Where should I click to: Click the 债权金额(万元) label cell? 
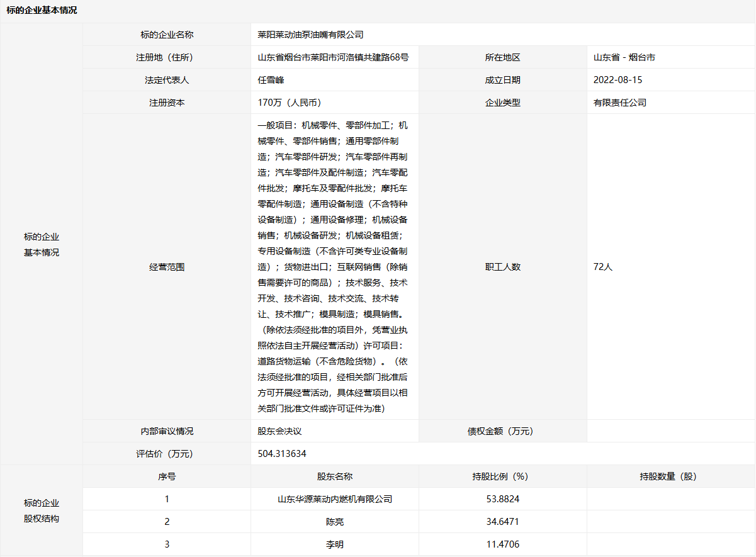tap(502, 431)
